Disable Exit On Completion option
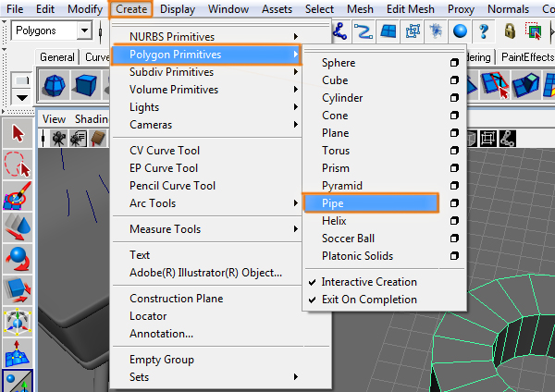The width and height of the screenshot is (555, 392). click(x=369, y=300)
